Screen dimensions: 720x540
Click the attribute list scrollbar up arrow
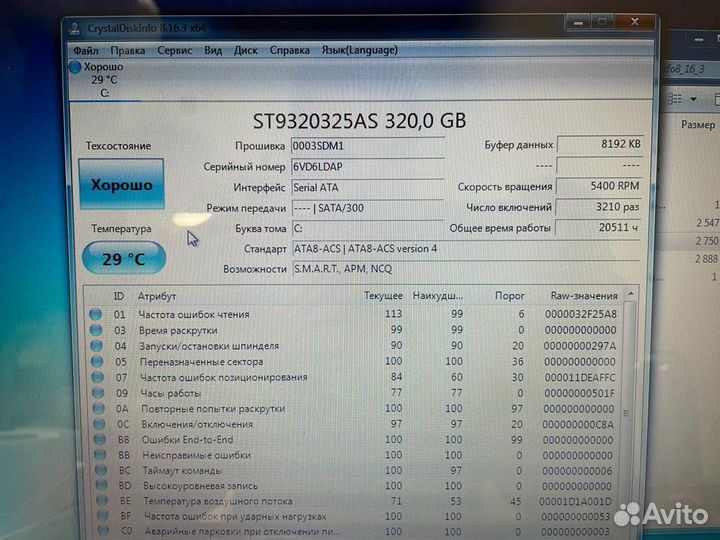[631, 293]
